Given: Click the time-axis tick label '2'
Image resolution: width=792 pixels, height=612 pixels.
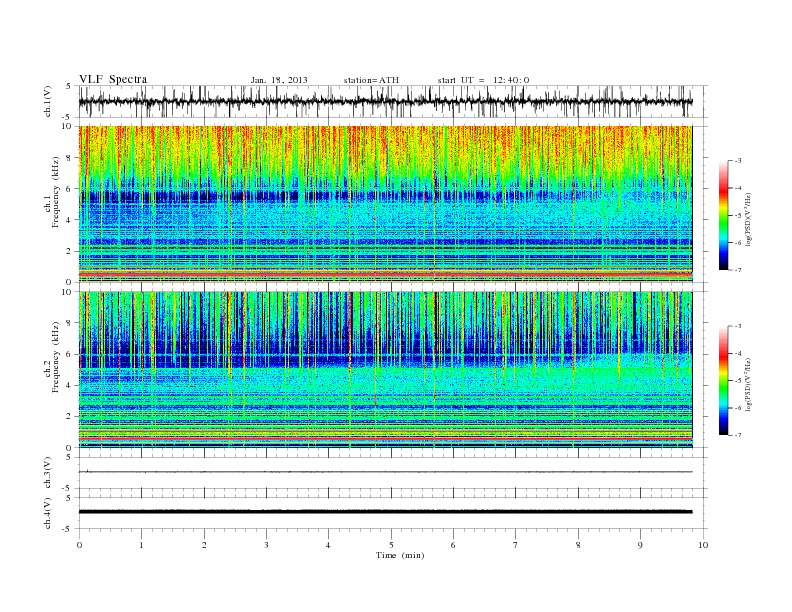Looking at the screenshot, I should point(204,545).
